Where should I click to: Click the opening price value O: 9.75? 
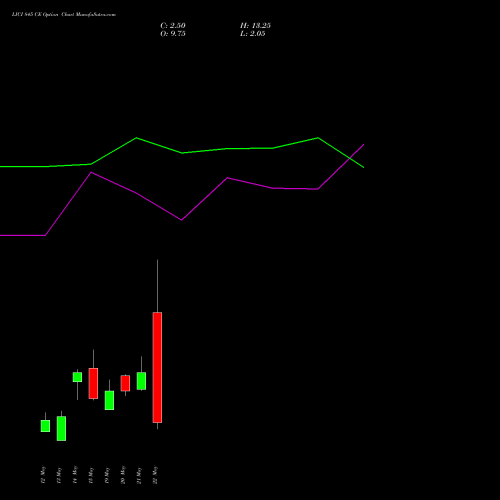click(x=173, y=34)
